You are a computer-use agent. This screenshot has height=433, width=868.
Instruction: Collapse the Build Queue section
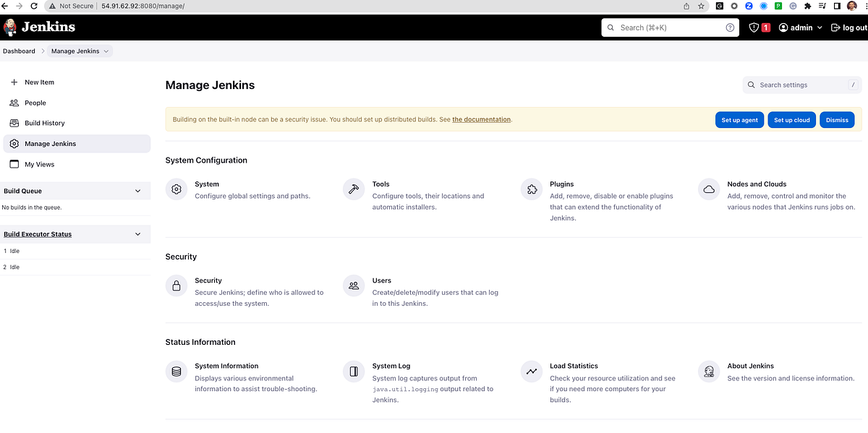(x=137, y=190)
